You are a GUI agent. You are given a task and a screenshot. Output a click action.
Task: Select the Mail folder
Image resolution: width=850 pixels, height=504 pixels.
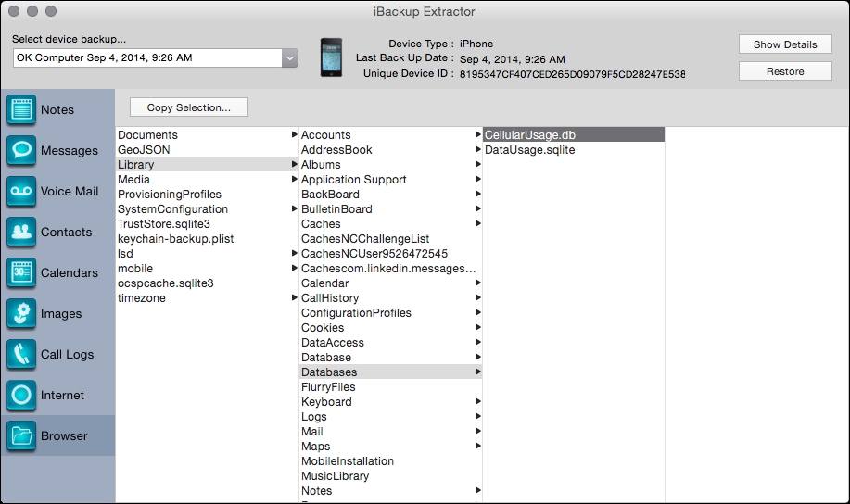[x=311, y=432]
